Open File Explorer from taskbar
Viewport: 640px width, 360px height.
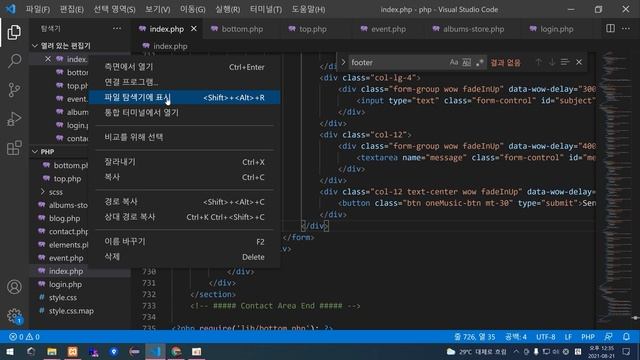52,351
